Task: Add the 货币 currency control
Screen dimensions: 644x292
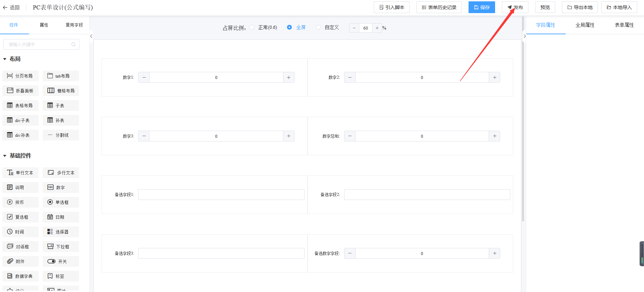Action: 21,202
